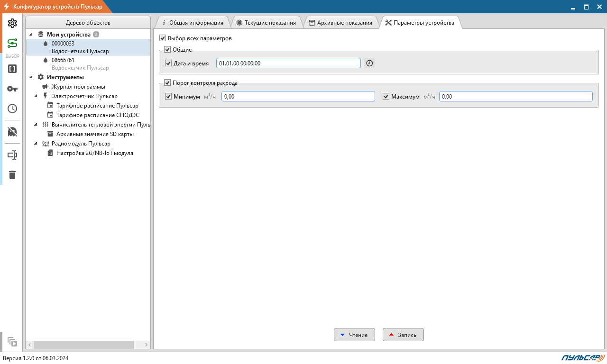Open Настройка 2G/NB-IoT модуля
The height and width of the screenshot is (364, 607).
(x=95, y=153)
